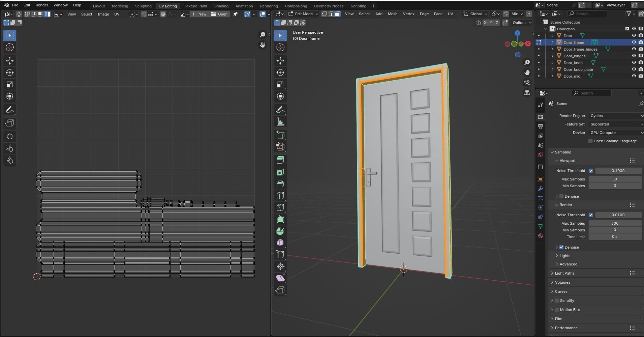This screenshot has height=337, width=644.
Task: Add a new workspace tab
Action: point(373,6)
